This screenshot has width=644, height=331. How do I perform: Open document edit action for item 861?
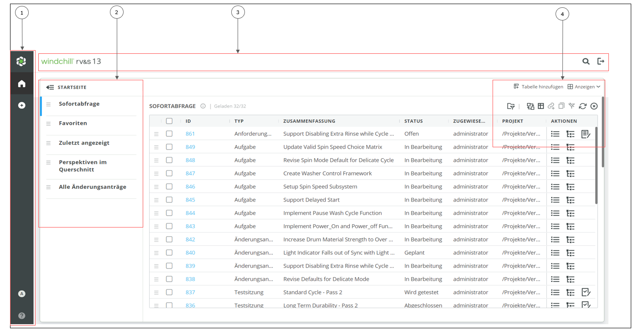point(586,134)
